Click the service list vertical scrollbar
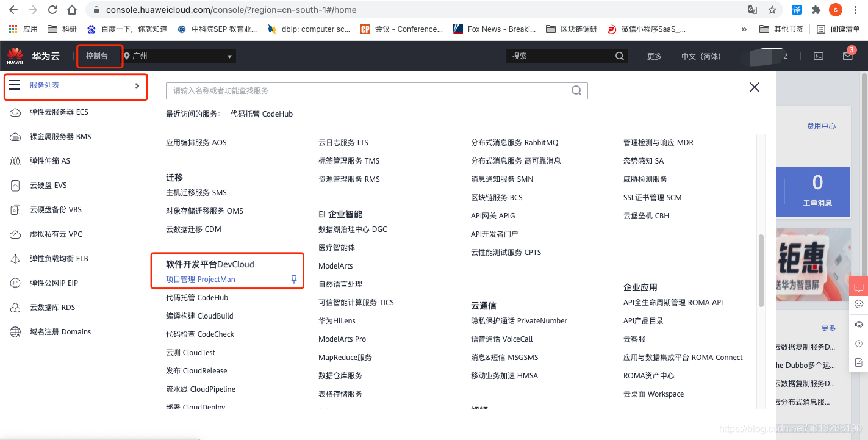 pos(761,270)
